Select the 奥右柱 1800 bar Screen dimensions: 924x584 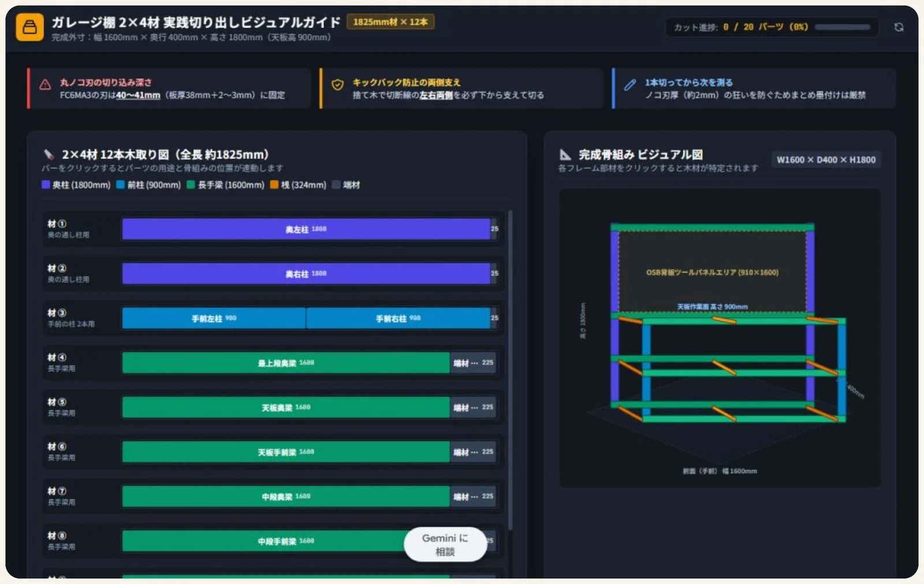click(306, 274)
